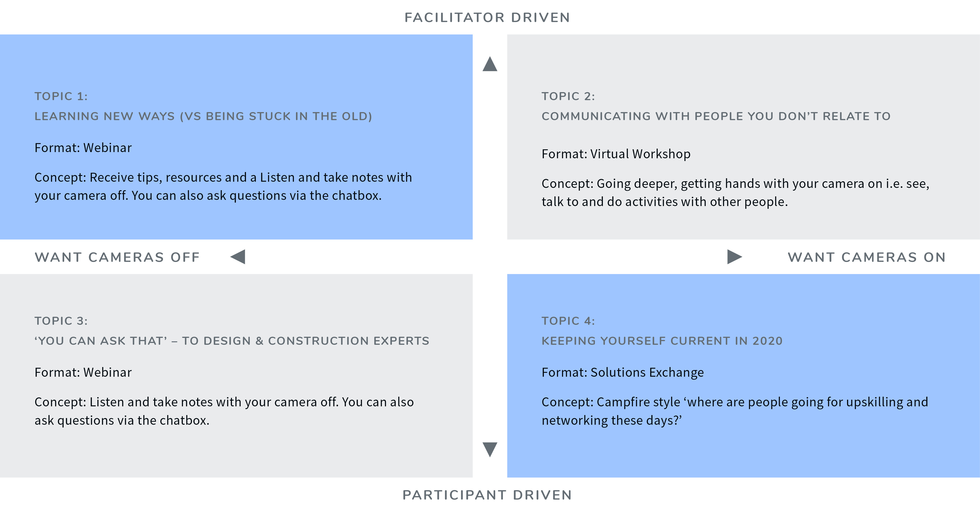Click the left arrow beside Want Cameras Off

238,257
